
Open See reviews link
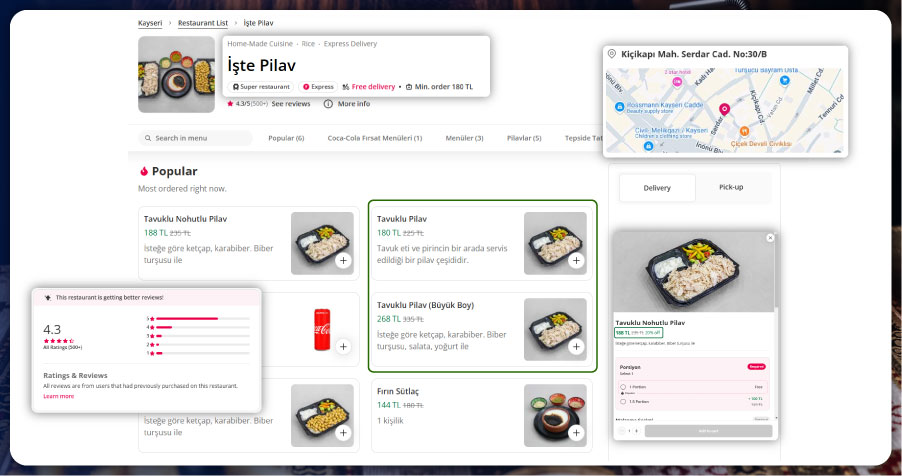click(291, 104)
